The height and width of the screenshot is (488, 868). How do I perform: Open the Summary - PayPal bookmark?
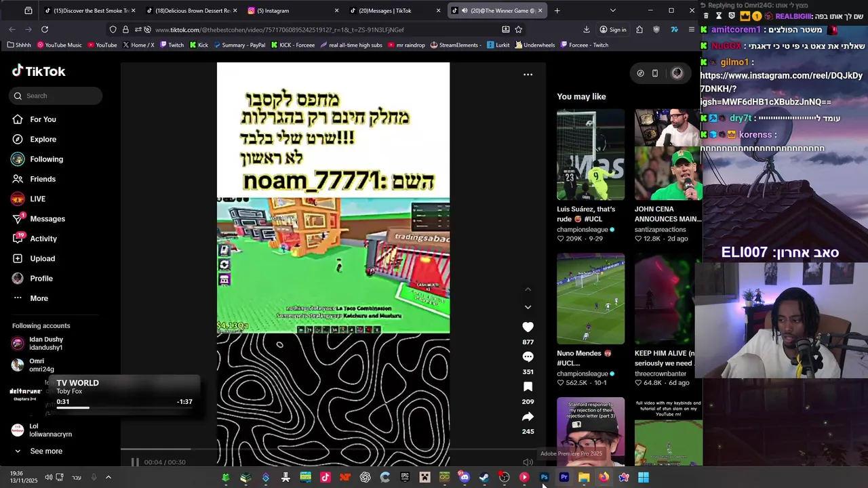(239, 45)
